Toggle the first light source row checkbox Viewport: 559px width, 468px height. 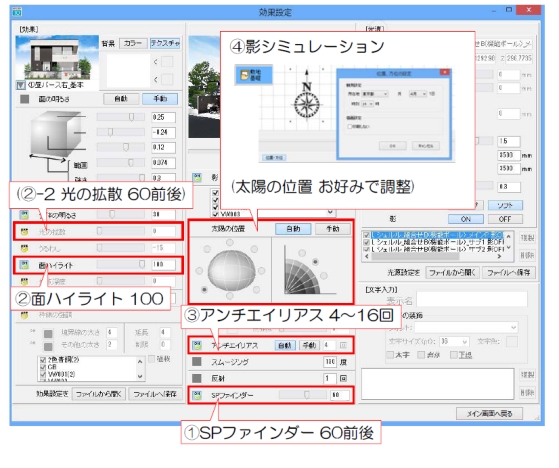pos(366,235)
